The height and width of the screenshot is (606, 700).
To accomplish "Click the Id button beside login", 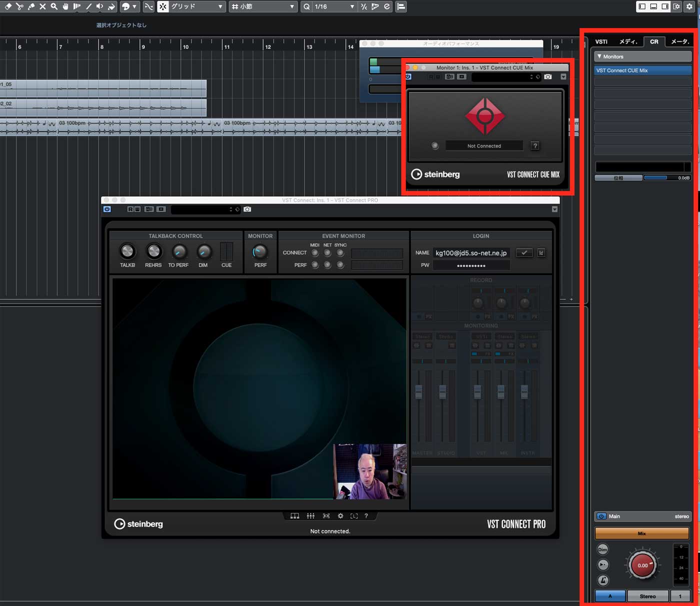I will pyautogui.click(x=541, y=253).
